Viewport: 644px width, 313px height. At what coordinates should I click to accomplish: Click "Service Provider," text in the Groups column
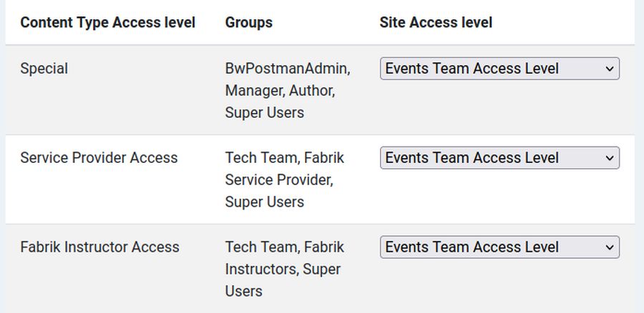pyautogui.click(x=279, y=180)
